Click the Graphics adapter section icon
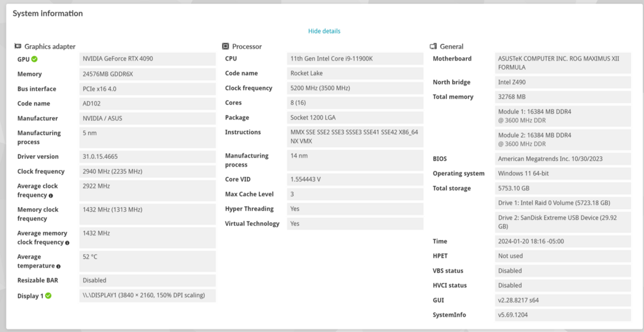 pyautogui.click(x=17, y=46)
